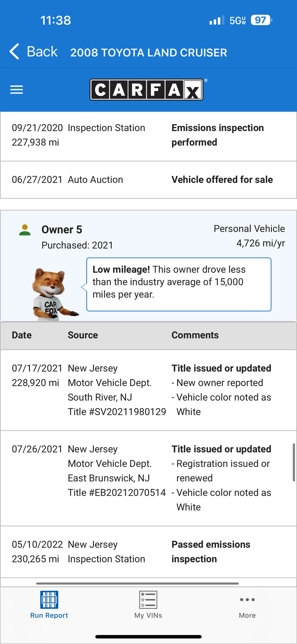
Task: Click the horizontal scroll indicator bar
Action: click(x=137, y=583)
